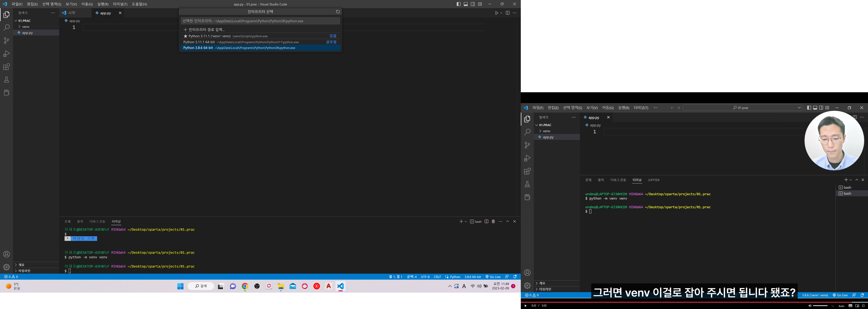Maximize the terminal panel in the left window

tap(508, 221)
